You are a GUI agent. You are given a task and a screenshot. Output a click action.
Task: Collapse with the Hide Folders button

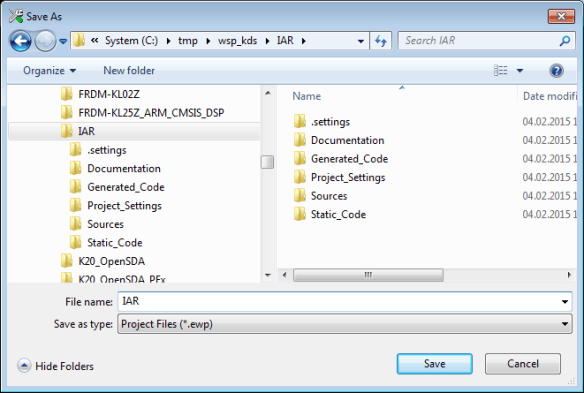[x=55, y=366]
